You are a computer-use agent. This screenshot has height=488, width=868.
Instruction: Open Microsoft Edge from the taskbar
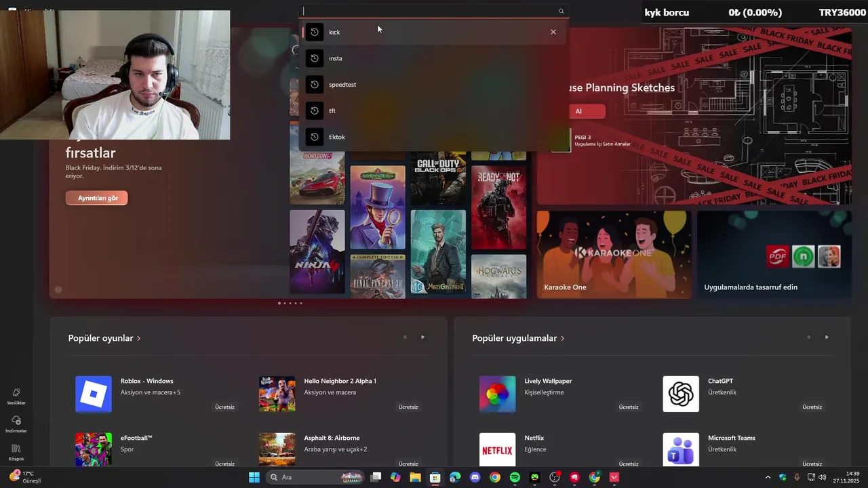(455, 477)
